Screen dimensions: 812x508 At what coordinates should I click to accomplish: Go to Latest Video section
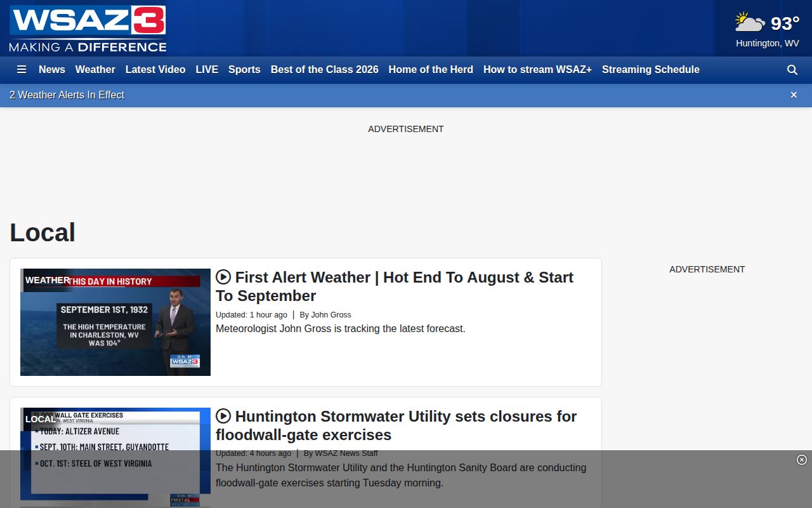[155, 70]
